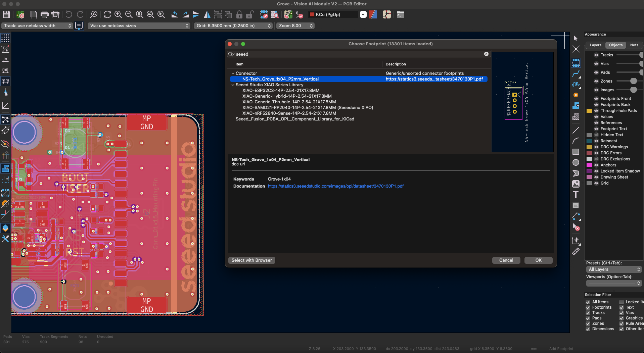
Task: Click the Undo arrow
Action: pyautogui.click(x=69, y=14)
